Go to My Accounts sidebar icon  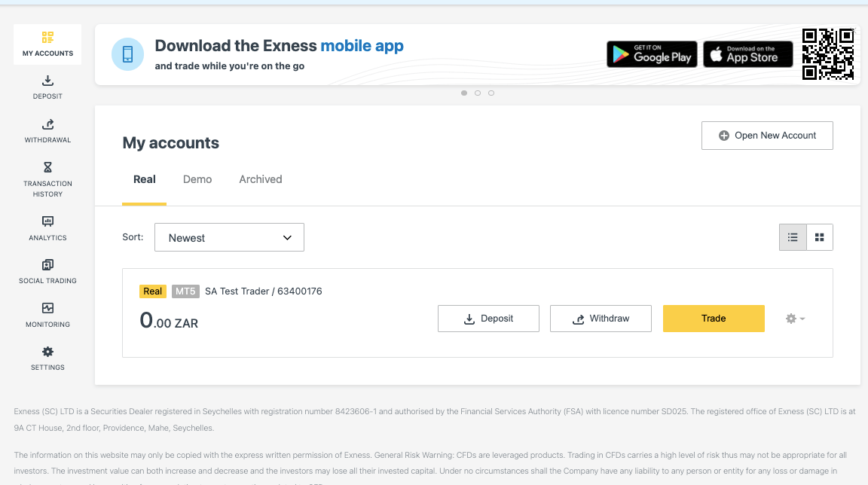click(x=47, y=37)
